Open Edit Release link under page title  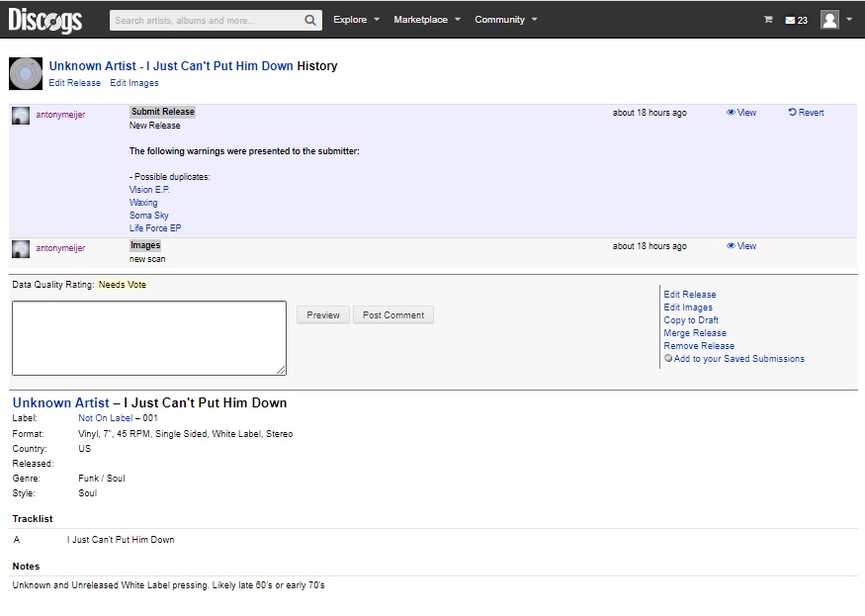click(74, 83)
